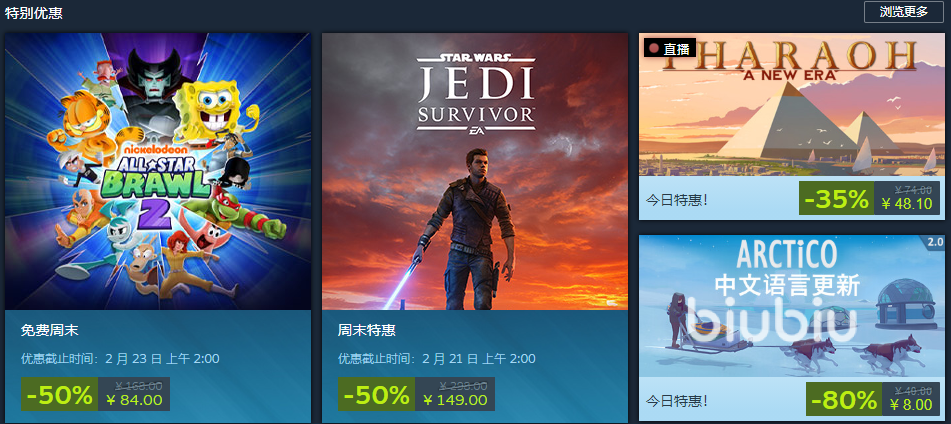Select the ¥ 149.00 discounted price

(x=455, y=400)
